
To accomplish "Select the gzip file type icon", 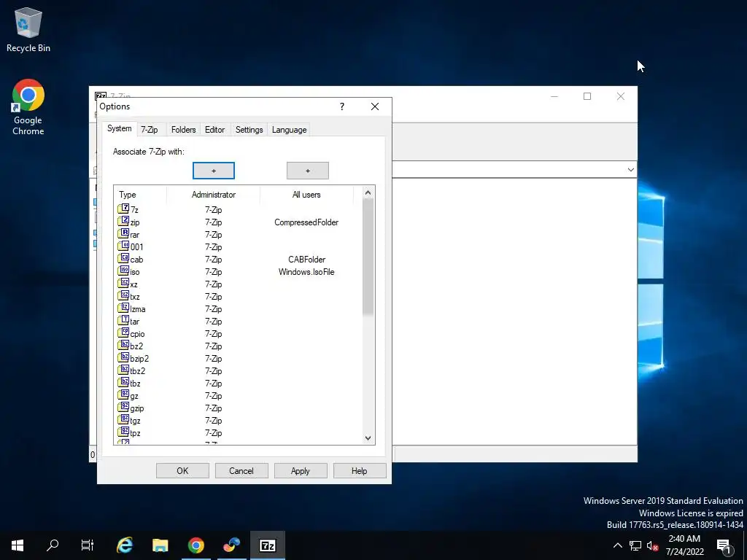I will pyautogui.click(x=123, y=407).
